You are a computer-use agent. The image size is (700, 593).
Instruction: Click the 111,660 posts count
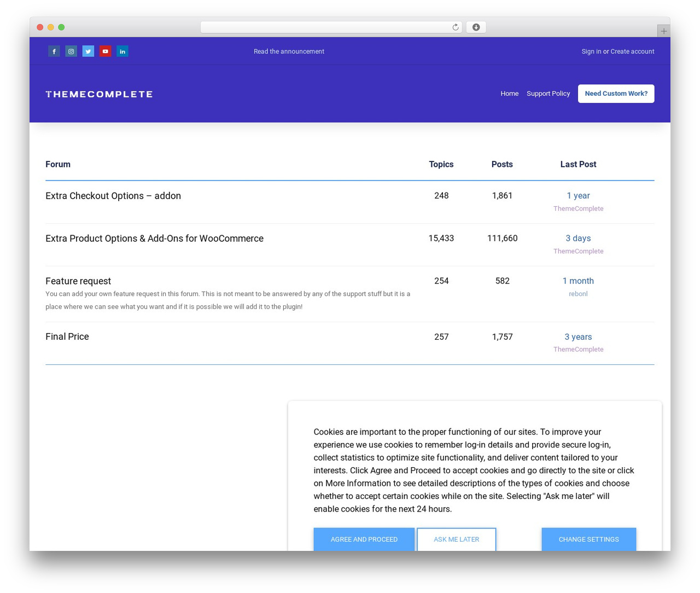click(502, 239)
